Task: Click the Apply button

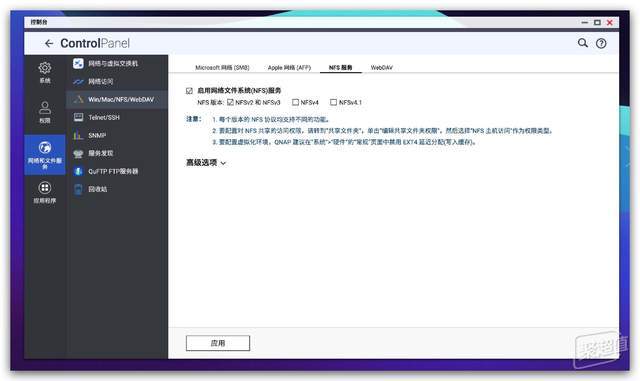Action: pyautogui.click(x=218, y=343)
